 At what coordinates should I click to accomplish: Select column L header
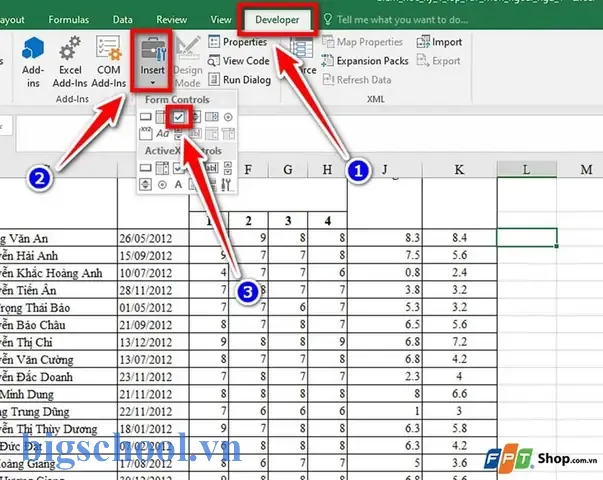point(526,169)
